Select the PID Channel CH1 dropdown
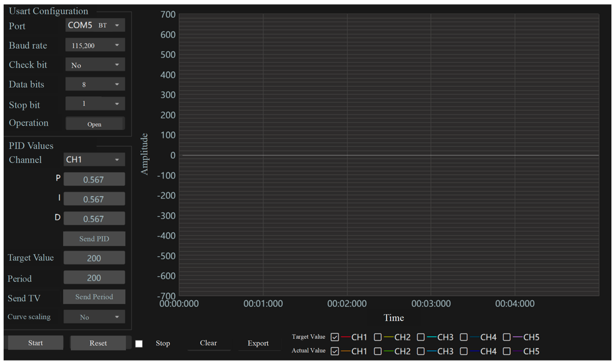Viewport: 615px width, 364px height. (94, 160)
